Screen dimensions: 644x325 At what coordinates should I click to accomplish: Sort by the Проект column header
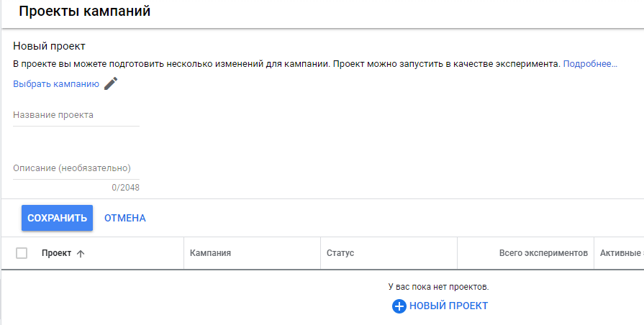tap(57, 253)
